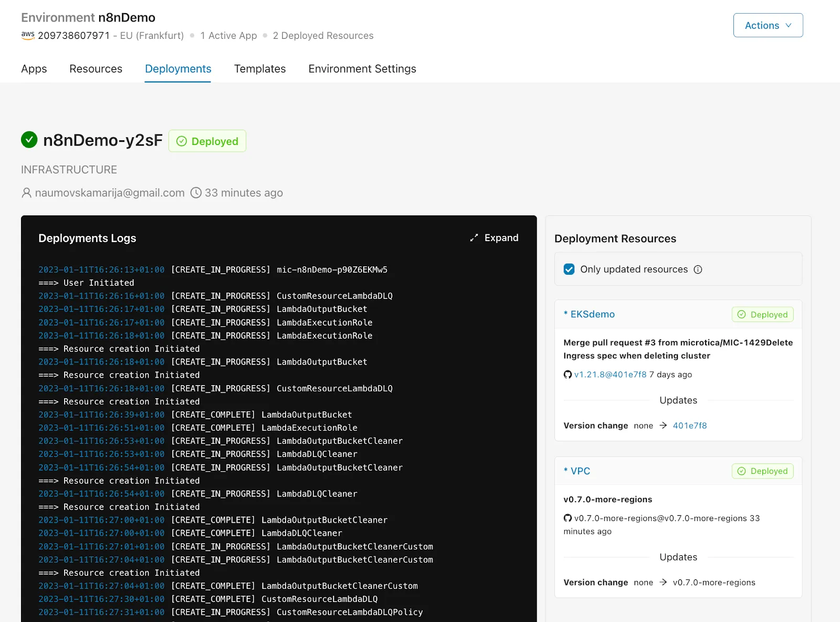
Task: Click the green success checkmark icon beside n8nDemo-y2sF
Action: [x=29, y=140]
